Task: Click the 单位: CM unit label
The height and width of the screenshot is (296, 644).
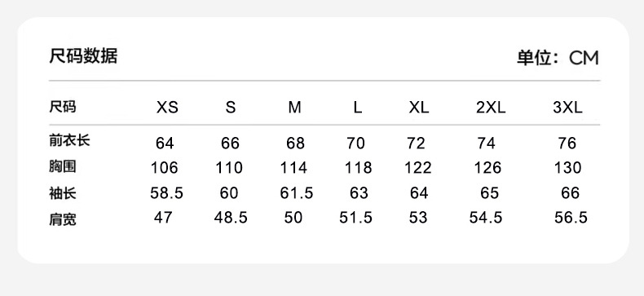Action: click(x=558, y=58)
